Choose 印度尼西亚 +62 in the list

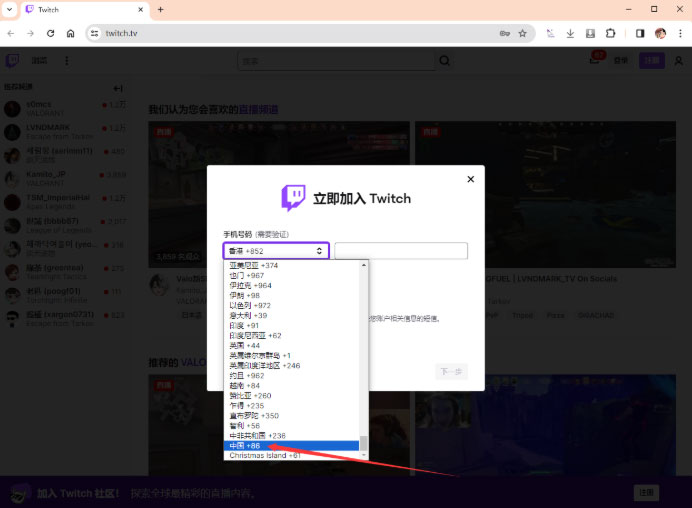pos(291,335)
